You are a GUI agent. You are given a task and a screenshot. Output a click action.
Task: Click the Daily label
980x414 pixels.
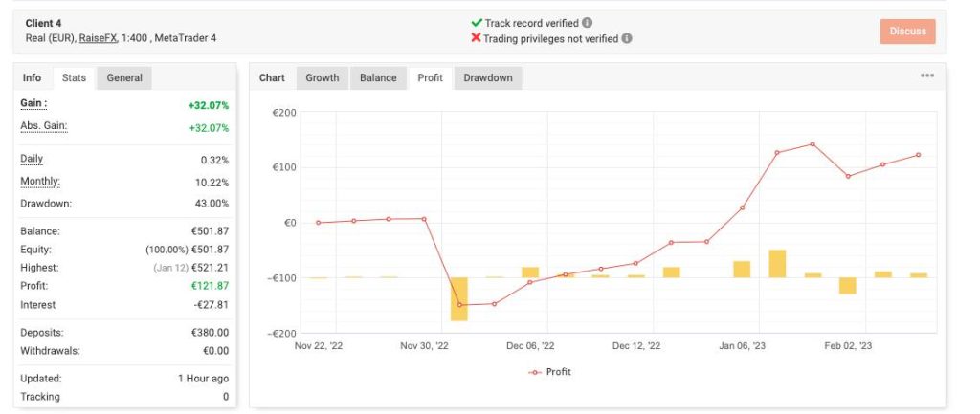[32, 159]
